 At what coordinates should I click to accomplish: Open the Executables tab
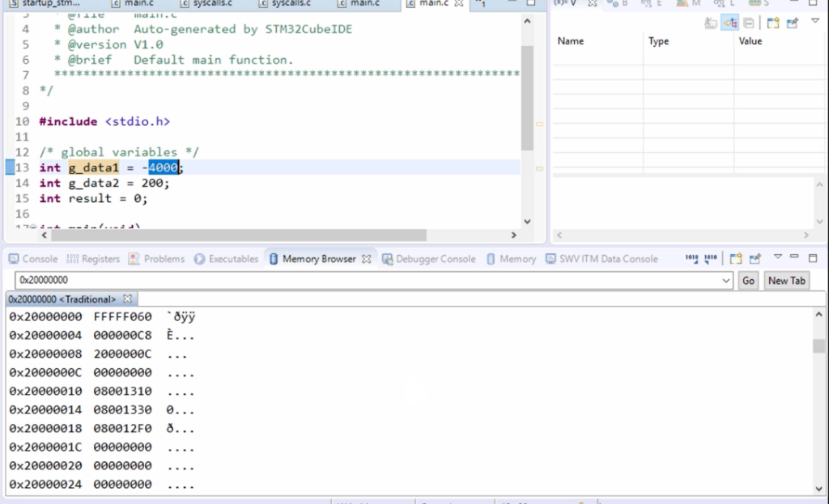click(x=226, y=259)
